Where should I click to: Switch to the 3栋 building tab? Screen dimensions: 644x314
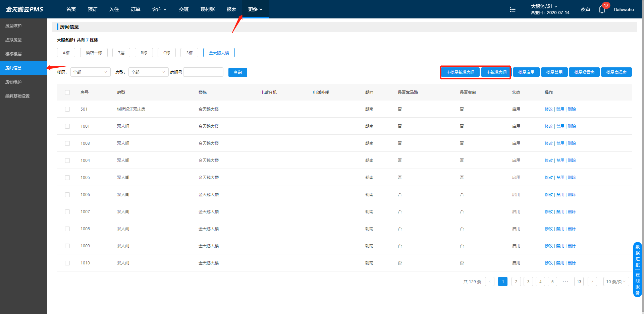click(x=190, y=53)
